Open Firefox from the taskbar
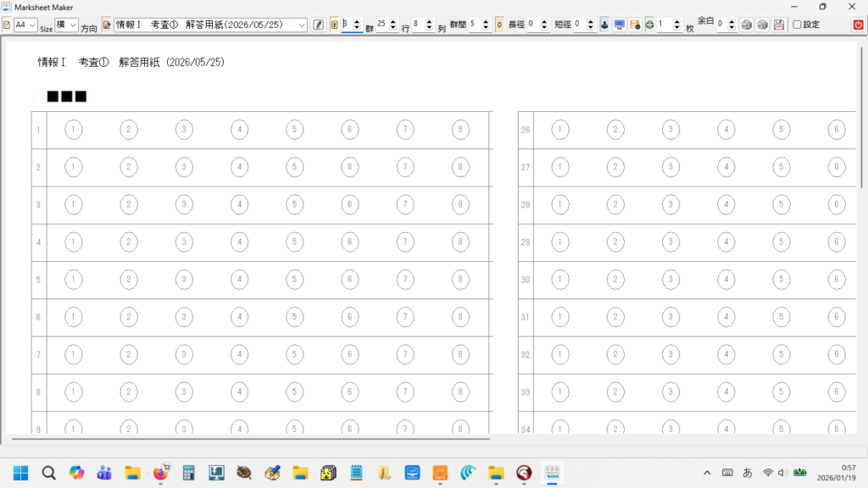The height and width of the screenshot is (488, 868). click(159, 473)
